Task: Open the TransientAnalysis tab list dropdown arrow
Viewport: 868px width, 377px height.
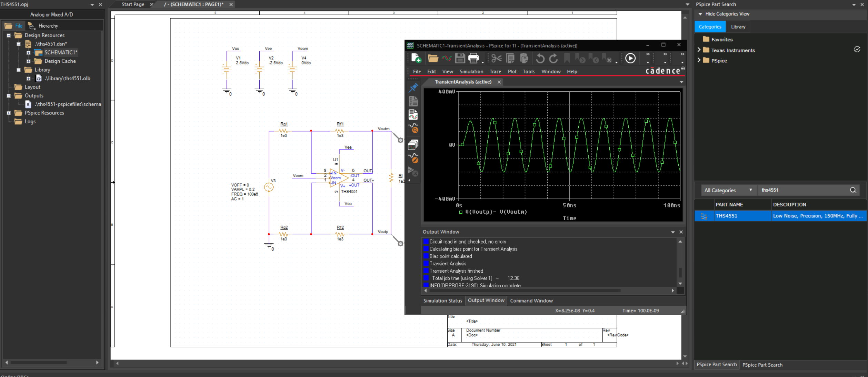Action: [681, 82]
